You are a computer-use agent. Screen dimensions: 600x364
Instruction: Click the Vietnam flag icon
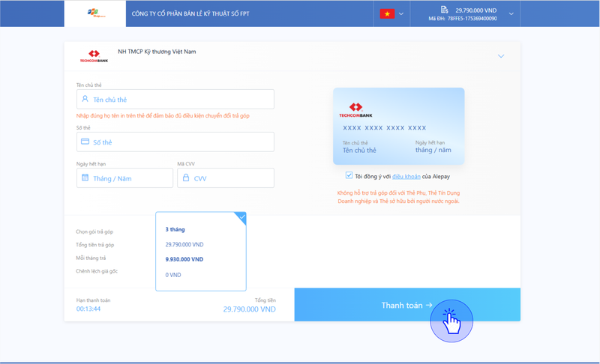[387, 13]
